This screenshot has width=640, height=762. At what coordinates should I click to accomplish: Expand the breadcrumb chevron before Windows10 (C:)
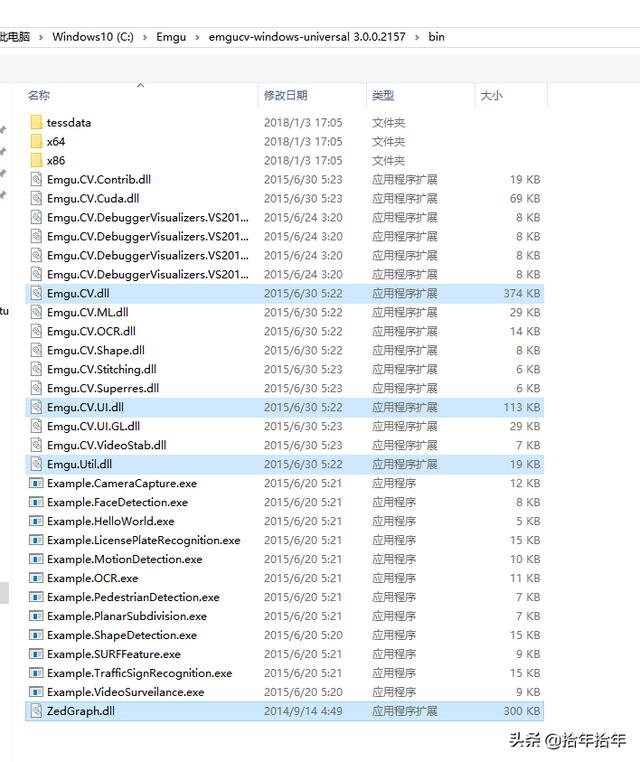pyautogui.click(x=41, y=37)
